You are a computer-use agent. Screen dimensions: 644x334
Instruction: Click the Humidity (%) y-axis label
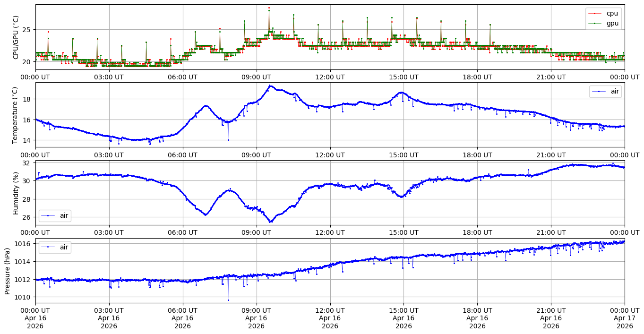(16, 193)
